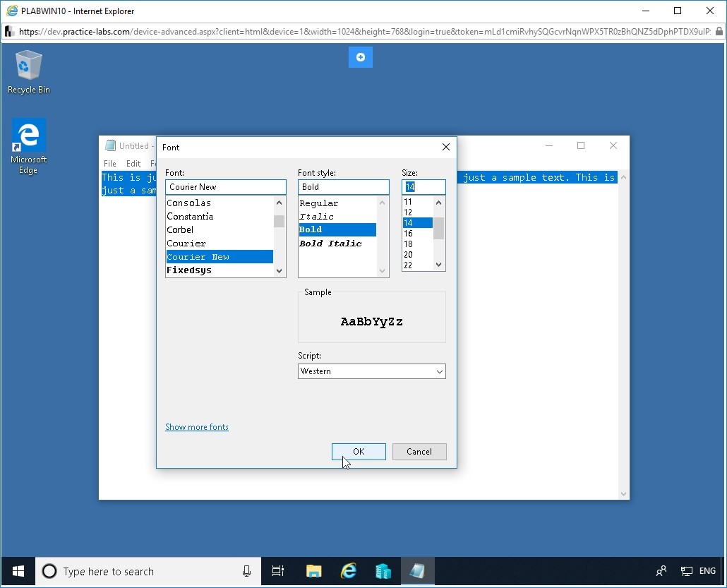727x588 pixels.
Task: Close the Font dialog with the X
Action: click(x=446, y=147)
